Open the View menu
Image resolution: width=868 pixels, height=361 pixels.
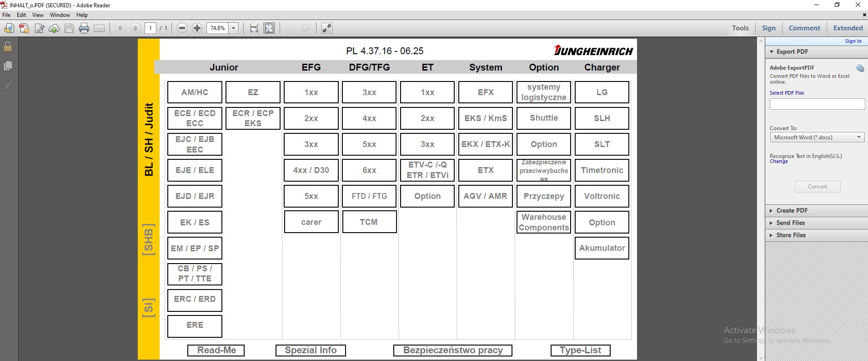point(38,15)
